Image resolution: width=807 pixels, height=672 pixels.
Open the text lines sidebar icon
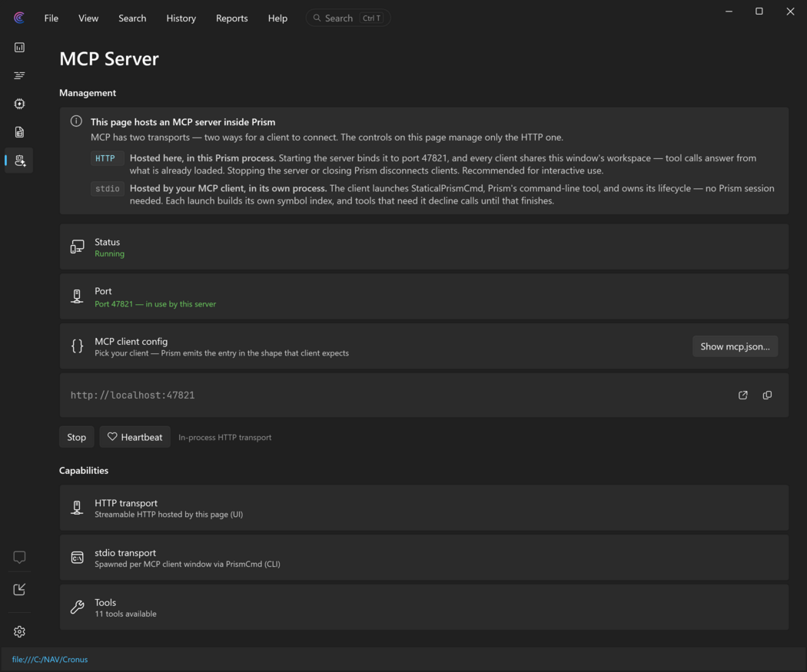(19, 75)
